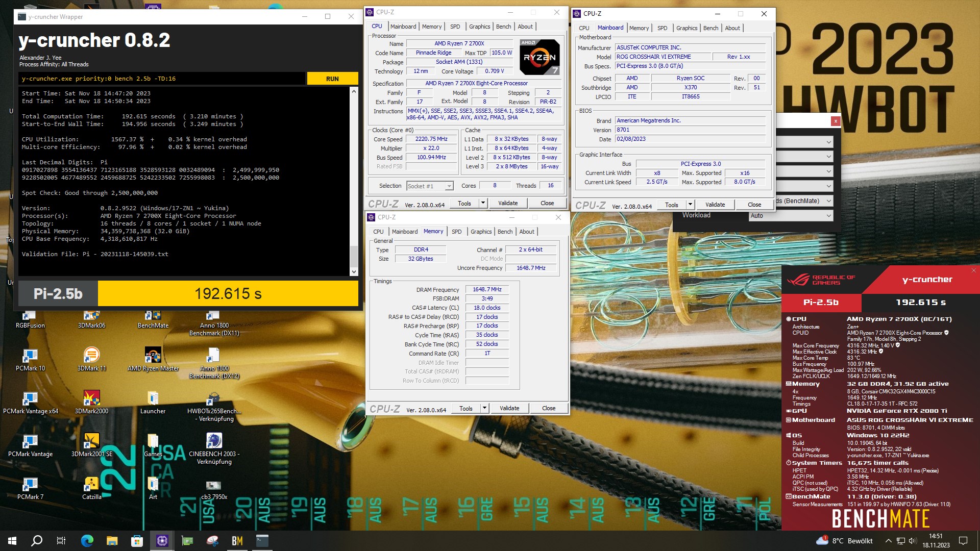Image resolution: width=980 pixels, height=551 pixels.
Task: Open the notification center icon
Action: pyautogui.click(x=963, y=541)
